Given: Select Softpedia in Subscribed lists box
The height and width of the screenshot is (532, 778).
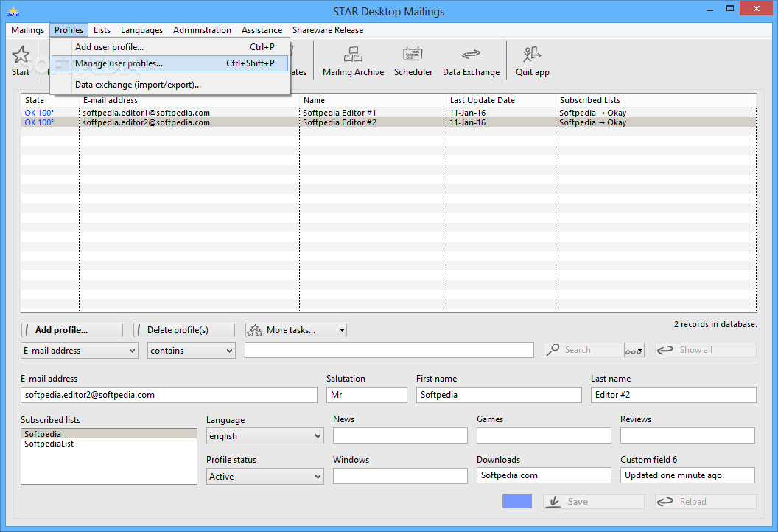Looking at the screenshot, I should 109,434.
